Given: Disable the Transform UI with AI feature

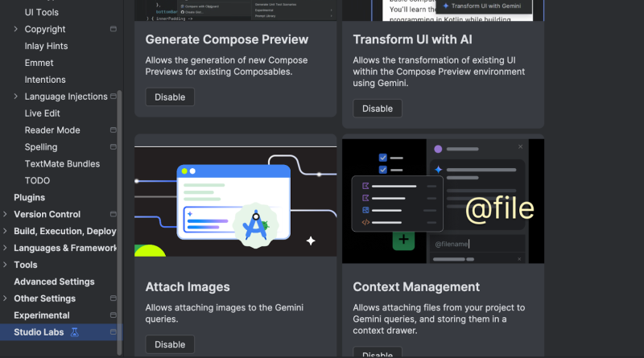Looking at the screenshot, I should pyautogui.click(x=378, y=109).
